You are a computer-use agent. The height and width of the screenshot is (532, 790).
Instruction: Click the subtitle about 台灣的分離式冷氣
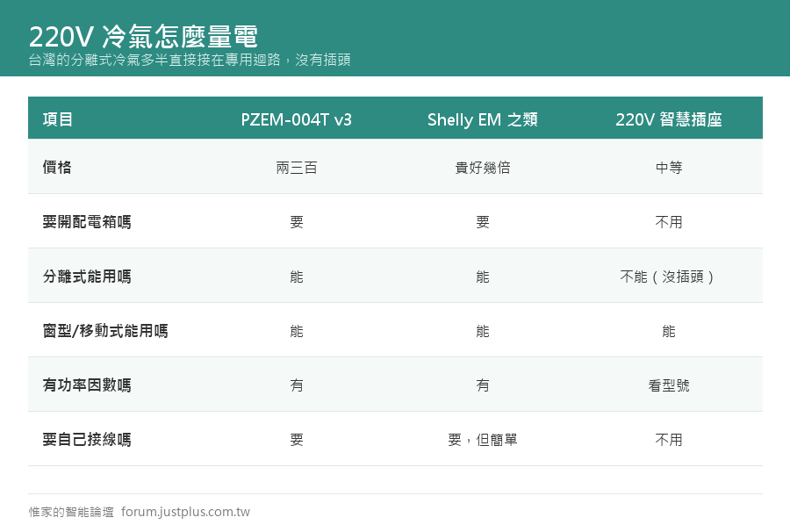click(190, 60)
